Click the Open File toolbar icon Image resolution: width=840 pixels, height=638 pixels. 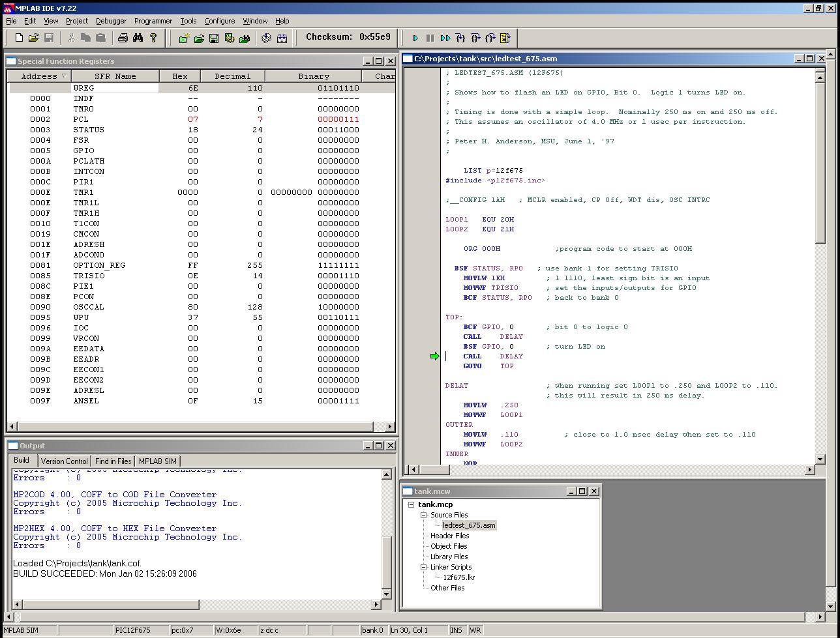[34, 38]
